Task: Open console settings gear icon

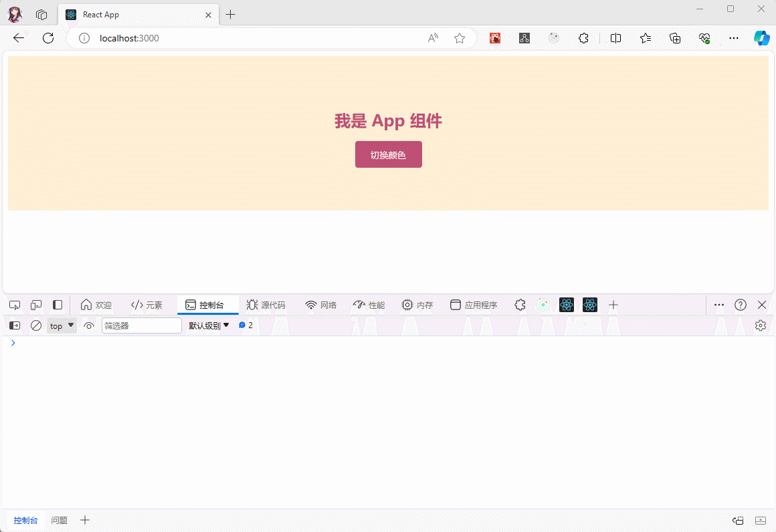Action: 760,325
